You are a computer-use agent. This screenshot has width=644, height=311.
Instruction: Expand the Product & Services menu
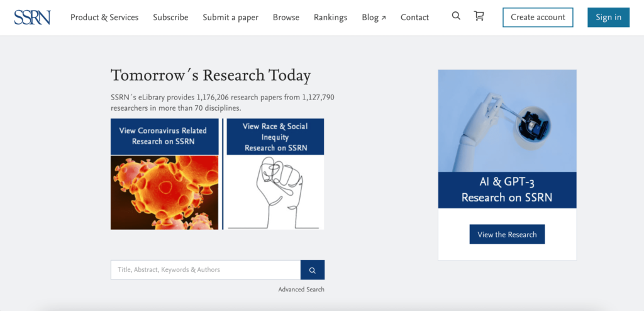[104, 18]
